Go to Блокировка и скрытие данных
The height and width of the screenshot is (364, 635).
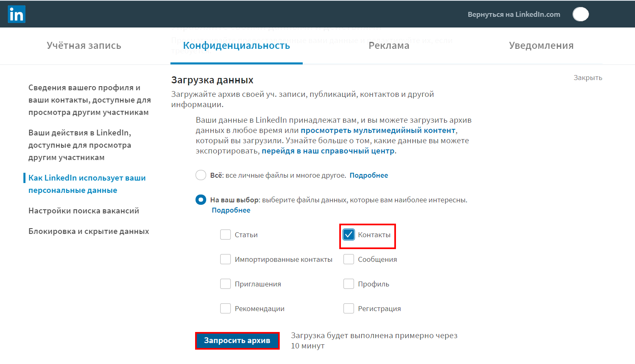89,231
